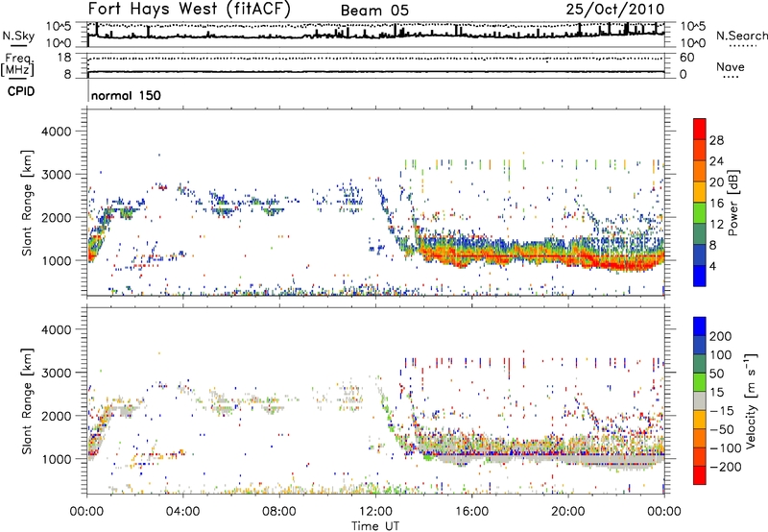Viewport: 768px width, 532px height.
Task: Click the '20:00' time axis tick
Action: pos(568,512)
